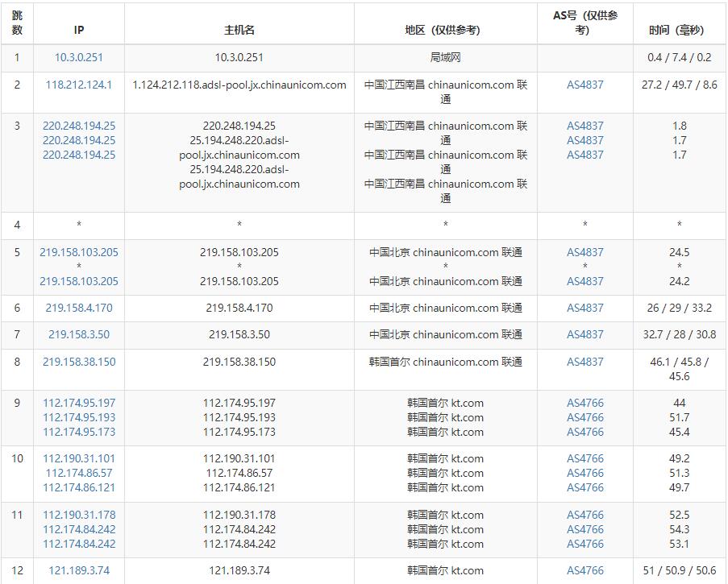Select the hop number 4 cell
The image size is (728, 584).
coord(17,226)
